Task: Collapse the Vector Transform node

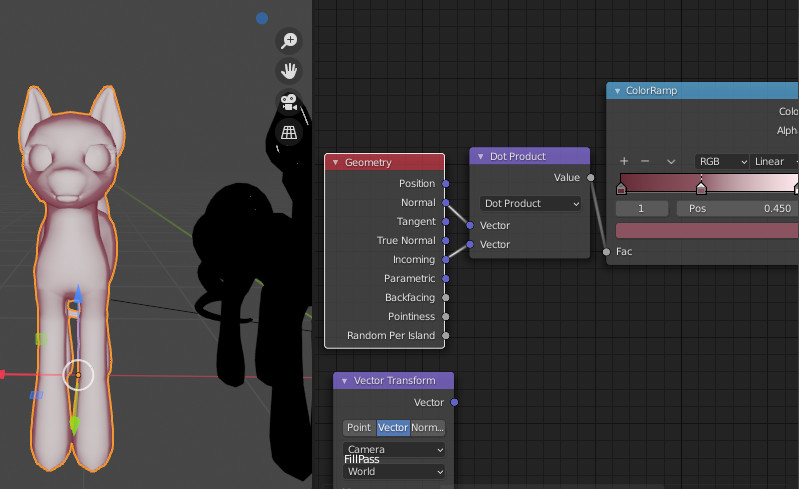Action: (x=344, y=381)
